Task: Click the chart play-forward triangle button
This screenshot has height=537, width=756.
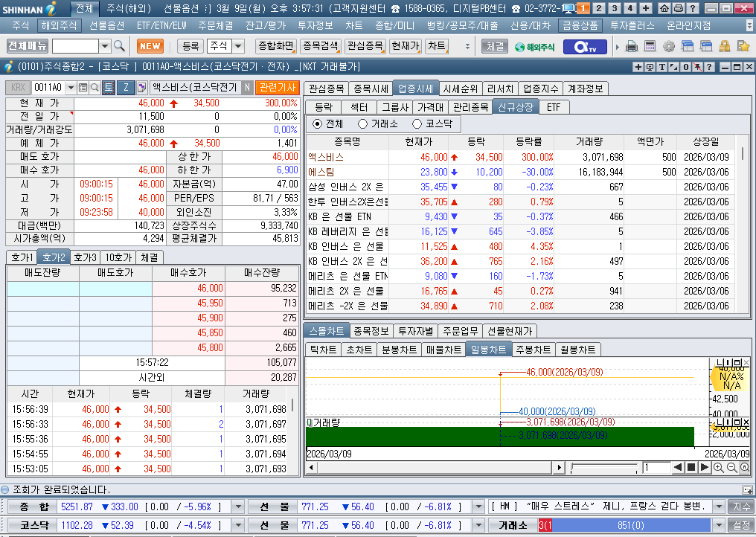Action: [x=704, y=467]
